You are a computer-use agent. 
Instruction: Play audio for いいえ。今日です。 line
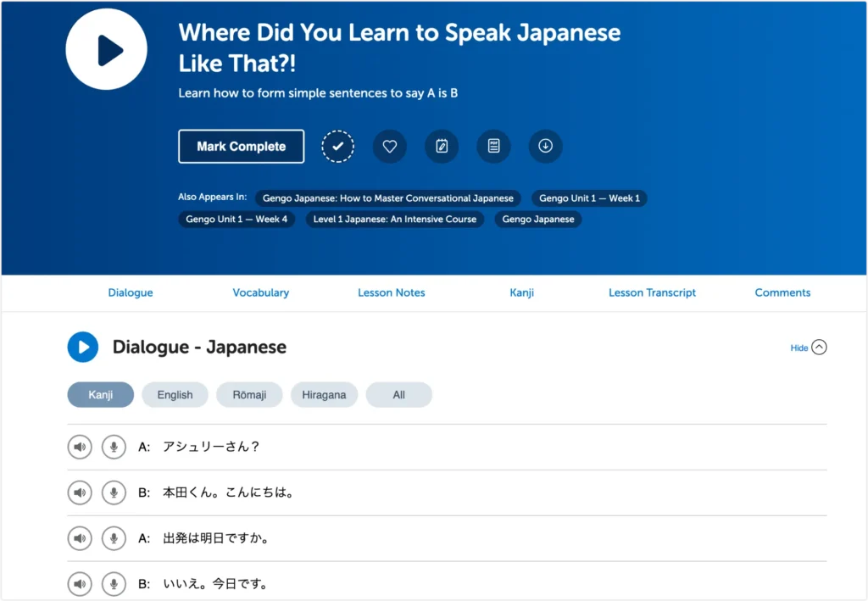[80, 584]
